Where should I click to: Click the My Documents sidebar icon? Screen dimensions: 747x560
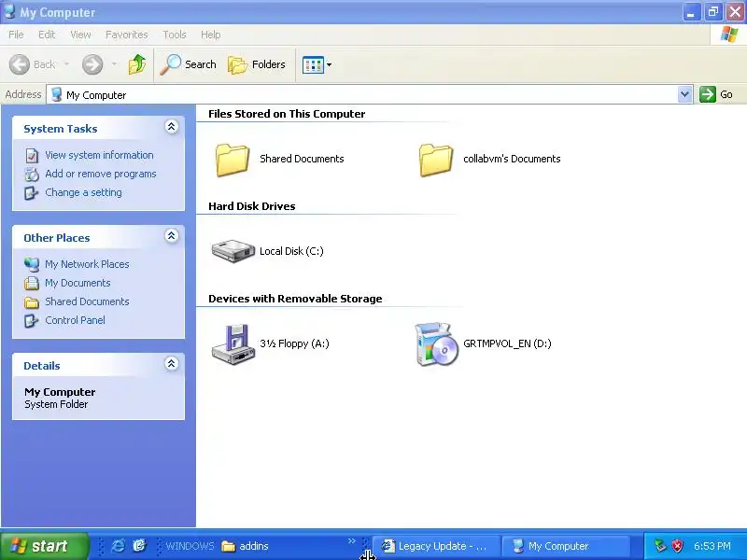point(32,284)
